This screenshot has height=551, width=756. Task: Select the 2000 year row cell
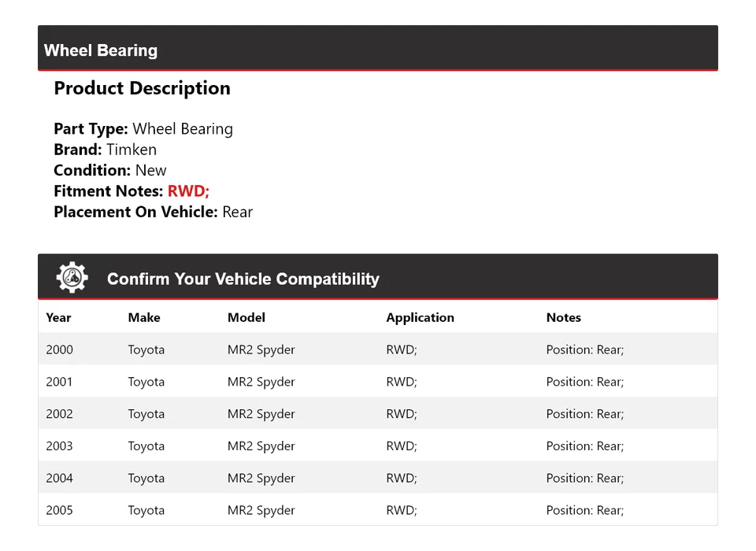(x=59, y=349)
